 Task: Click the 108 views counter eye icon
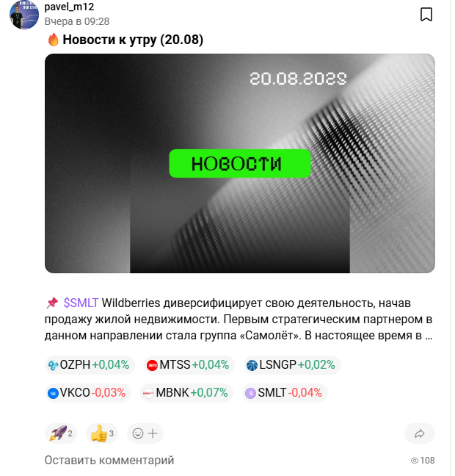415,461
